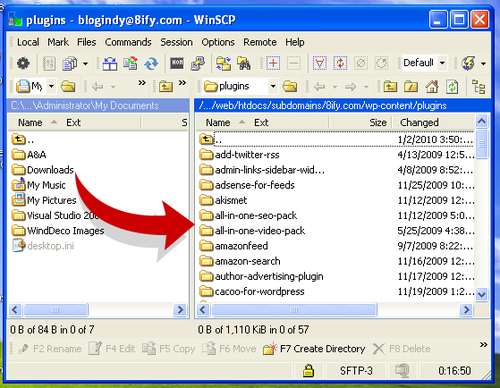
Task: Click the remote Home directory icon
Action: 432,87
